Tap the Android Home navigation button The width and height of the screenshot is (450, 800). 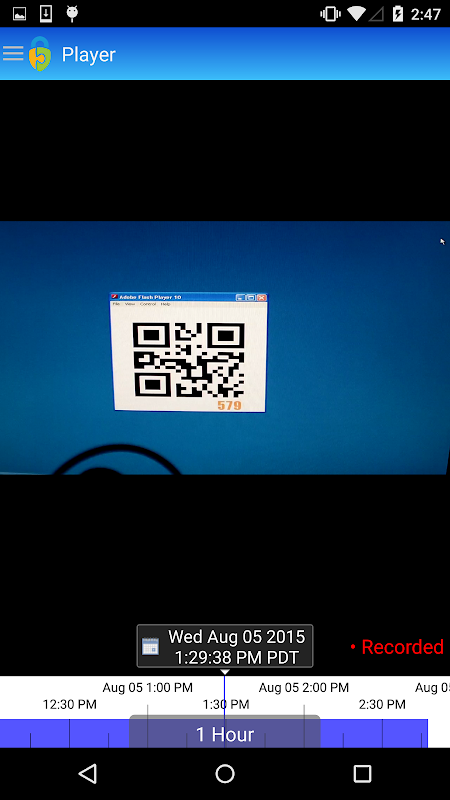click(x=225, y=773)
